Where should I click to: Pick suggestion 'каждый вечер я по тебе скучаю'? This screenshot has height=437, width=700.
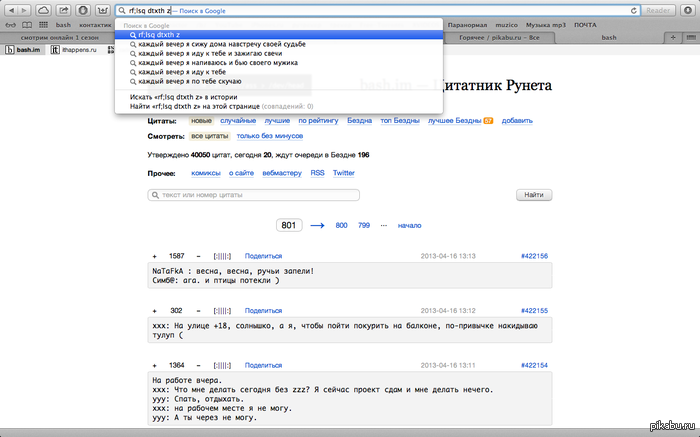click(190, 81)
